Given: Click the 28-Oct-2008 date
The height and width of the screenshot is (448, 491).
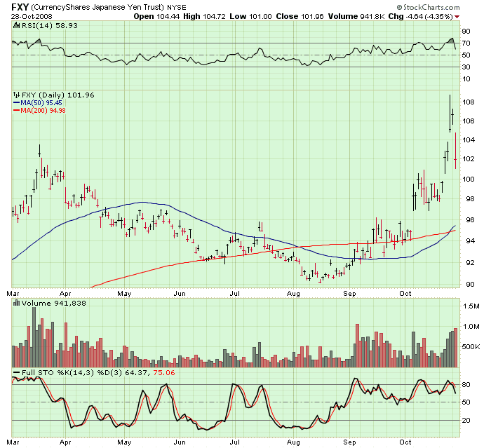Looking at the screenshot, I should tap(32, 16).
